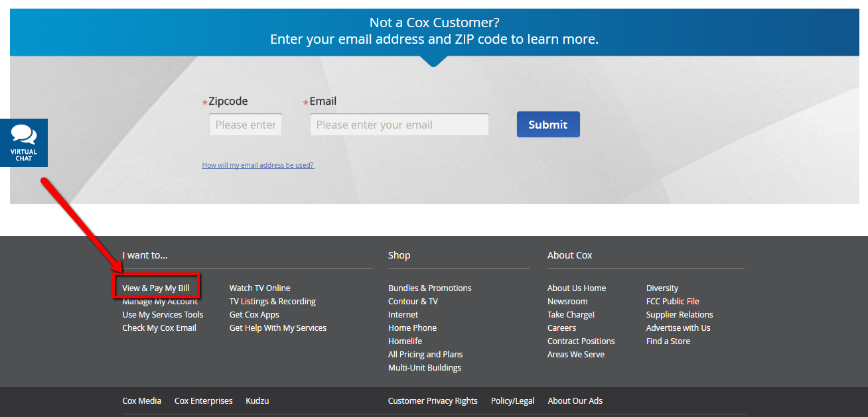Select TV Listings and Recording
Viewport: 868px width, 417px height.
pos(272,301)
